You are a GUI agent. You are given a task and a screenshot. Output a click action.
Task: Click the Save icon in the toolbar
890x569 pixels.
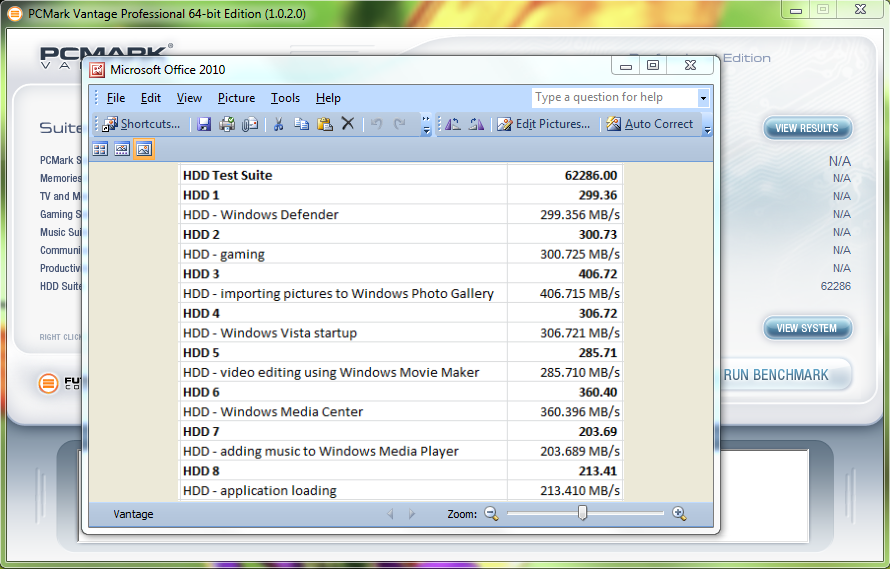[x=204, y=124]
